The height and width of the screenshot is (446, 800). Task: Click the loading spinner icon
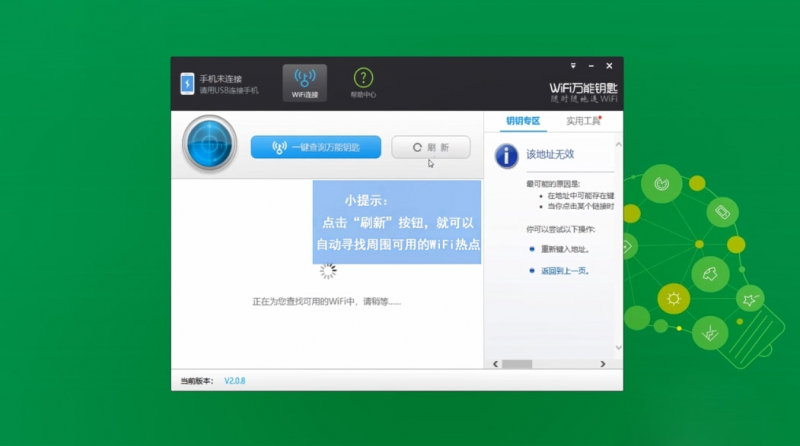[328, 271]
